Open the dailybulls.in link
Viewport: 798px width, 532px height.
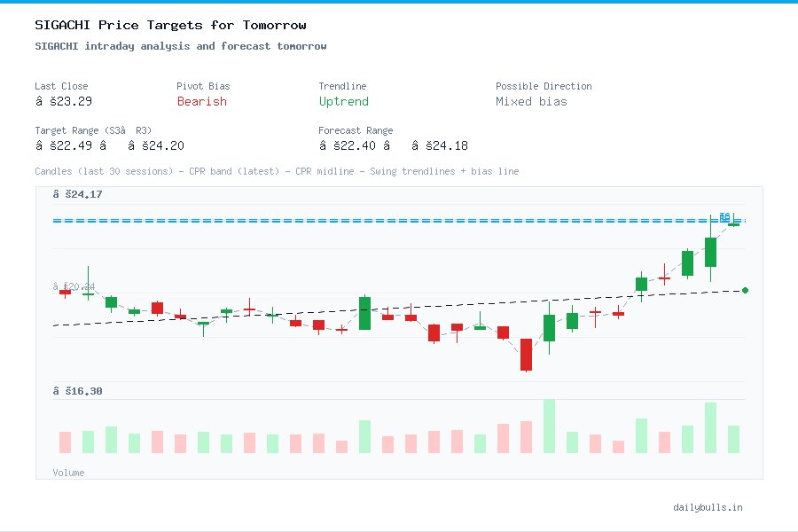coord(709,507)
